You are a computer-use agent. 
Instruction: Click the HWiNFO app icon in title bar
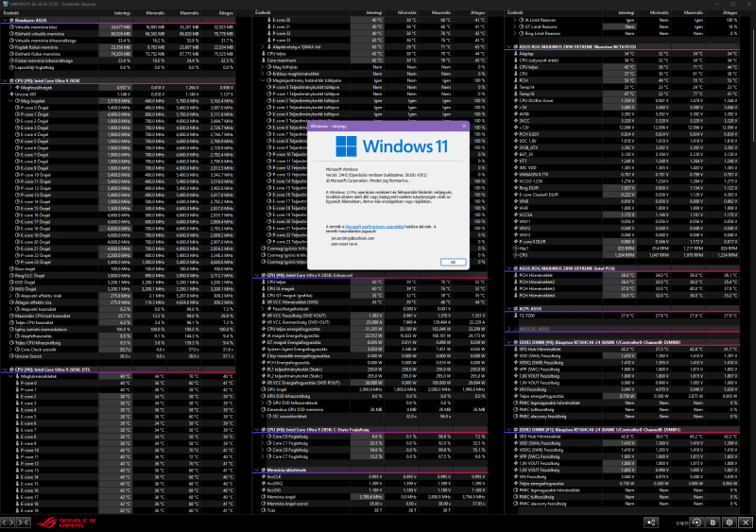(x=5, y=4)
